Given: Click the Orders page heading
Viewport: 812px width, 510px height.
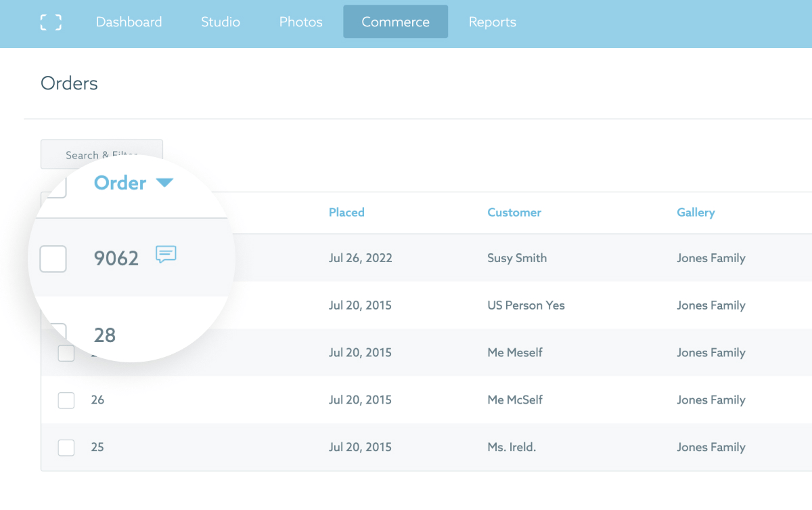Looking at the screenshot, I should [69, 83].
